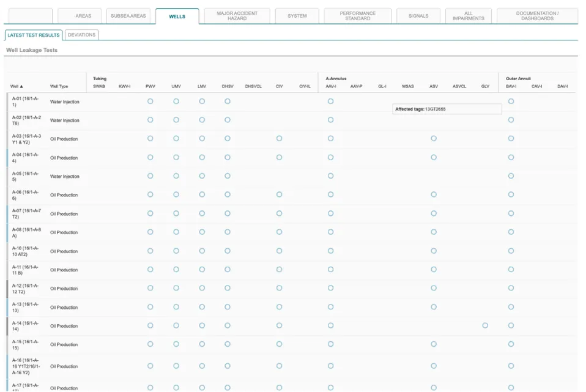Click BAV-I status circle for well A-07
Screen dimensions: 586x392
[511, 213]
